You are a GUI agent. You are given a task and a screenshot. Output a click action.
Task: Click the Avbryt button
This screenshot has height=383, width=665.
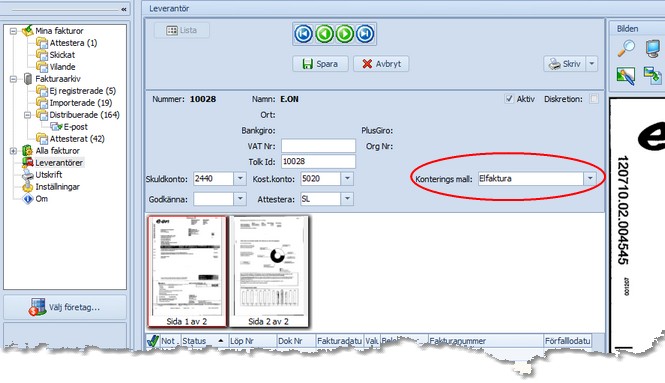pos(381,64)
